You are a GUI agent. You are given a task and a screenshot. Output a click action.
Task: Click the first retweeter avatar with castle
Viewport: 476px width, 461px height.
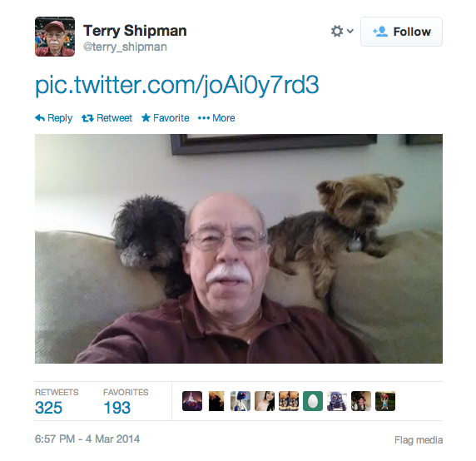(192, 401)
